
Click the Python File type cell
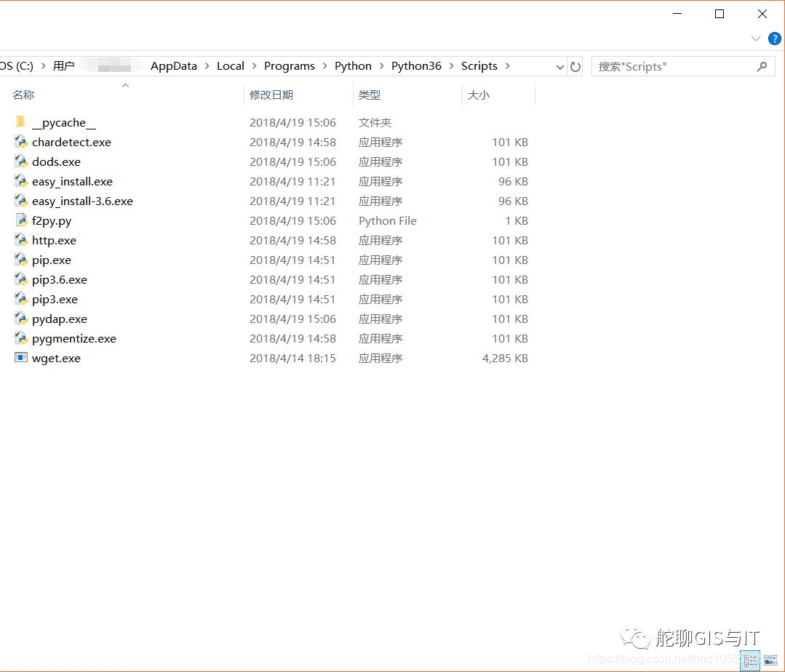pyautogui.click(x=388, y=220)
